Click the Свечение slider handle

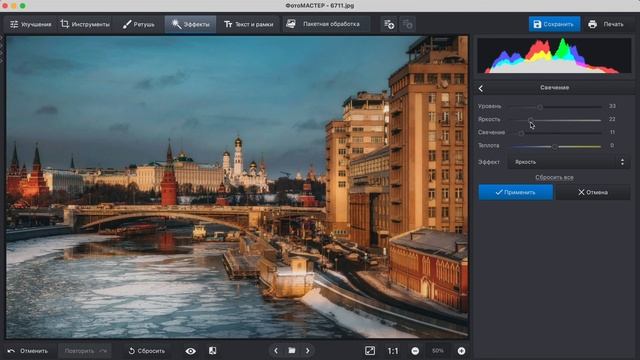coord(521,133)
